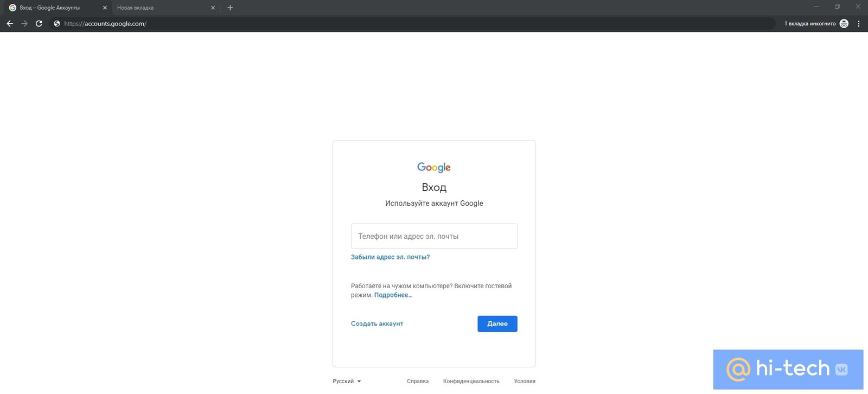The width and height of the screenshot is (868, 394).
Task: Open the 'Справка' footer link
Action: pos(418,381)
